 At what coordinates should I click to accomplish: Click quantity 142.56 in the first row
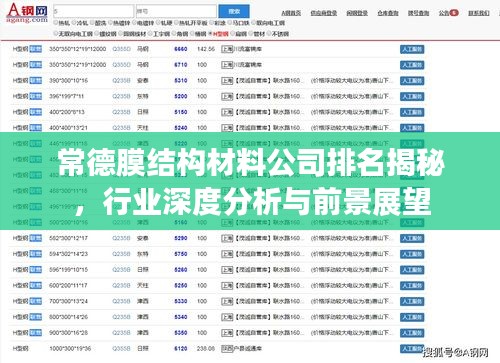[x=206, y=49]
